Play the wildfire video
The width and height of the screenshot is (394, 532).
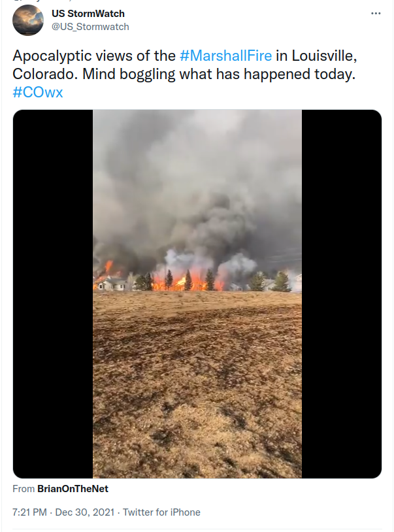[x=197, y=294]
